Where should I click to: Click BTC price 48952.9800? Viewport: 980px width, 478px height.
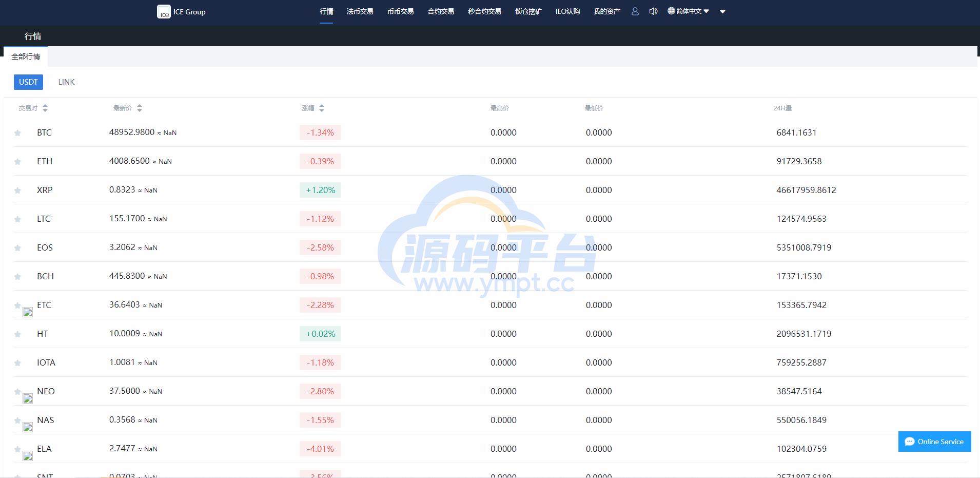click(x=132, y=132)
